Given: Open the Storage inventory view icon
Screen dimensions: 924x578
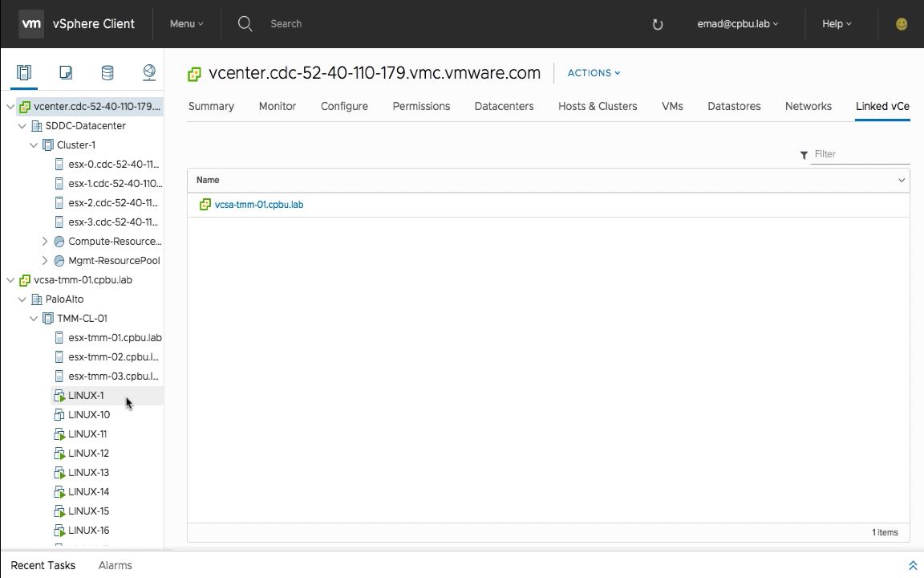Looking at the screenshot, I should click(x=107, y=73).
